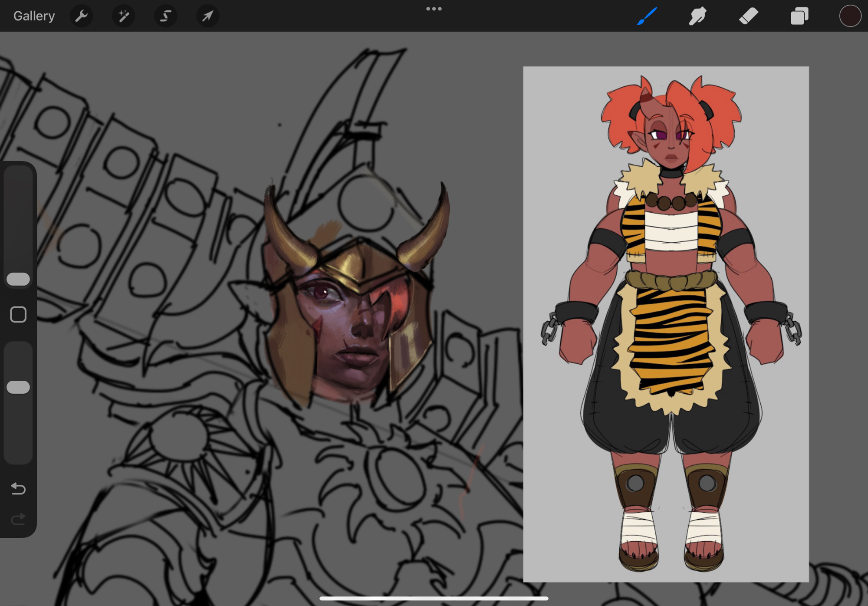The image size is (868, 606).
Task: Activate the Selection S-shaped tool
Action: (165, 16)
